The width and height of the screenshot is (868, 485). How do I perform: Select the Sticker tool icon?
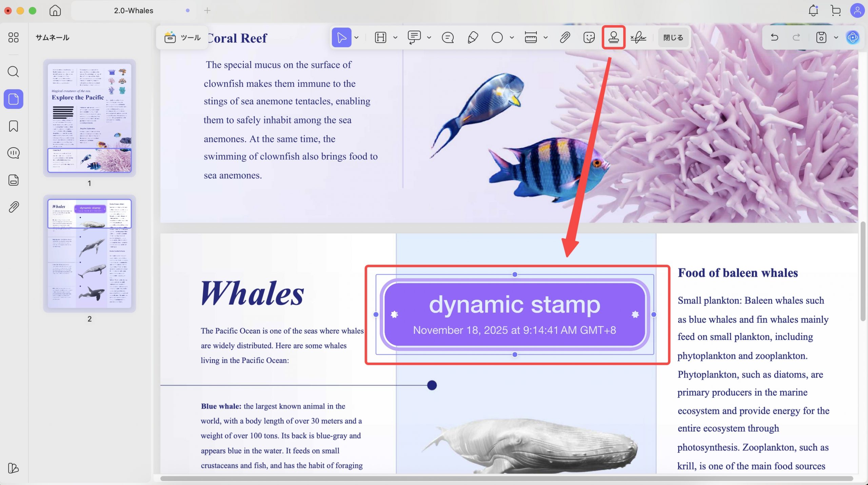pyautogui.click(x=589, y=37)
